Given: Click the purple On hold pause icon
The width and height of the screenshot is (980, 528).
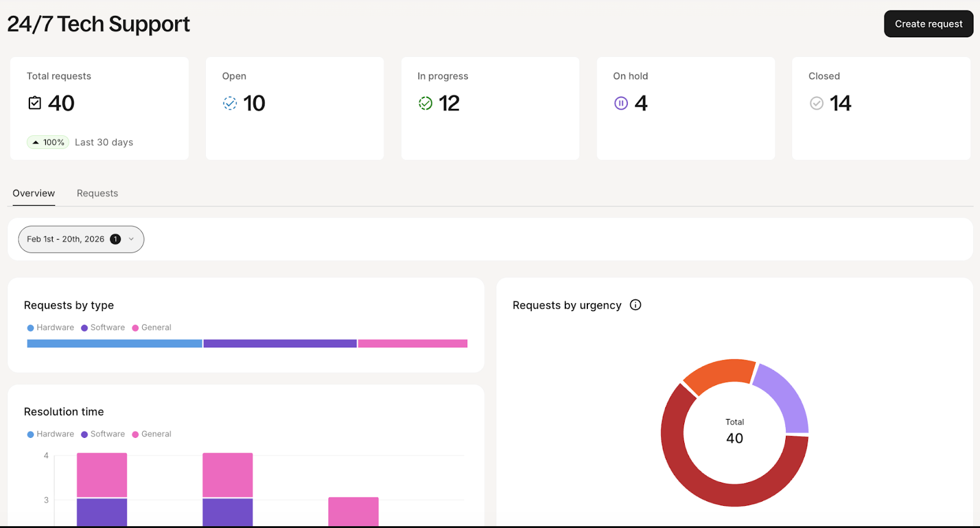Looking at the screenshot, I should [x=620, y=104].
